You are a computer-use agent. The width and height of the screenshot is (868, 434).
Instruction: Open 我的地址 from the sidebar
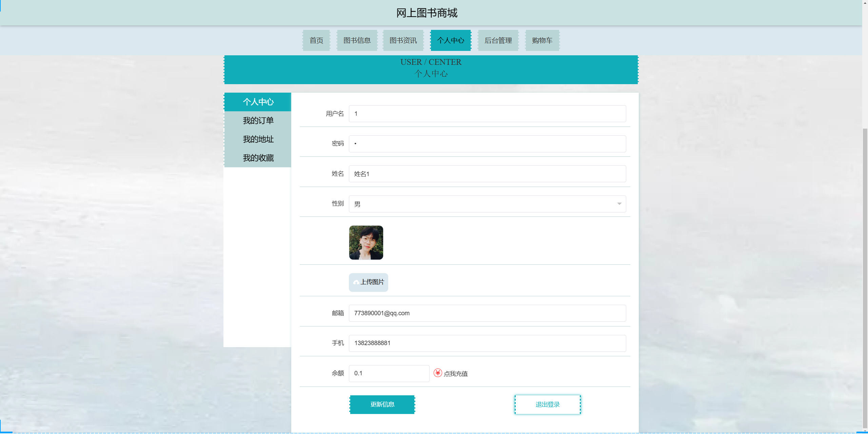tap(258, 139)
